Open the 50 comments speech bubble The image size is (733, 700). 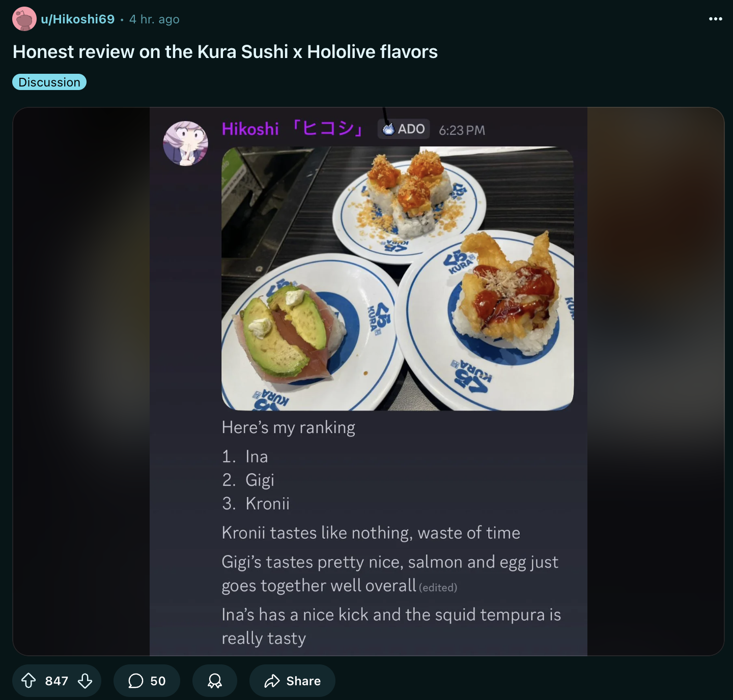(147, 681)
